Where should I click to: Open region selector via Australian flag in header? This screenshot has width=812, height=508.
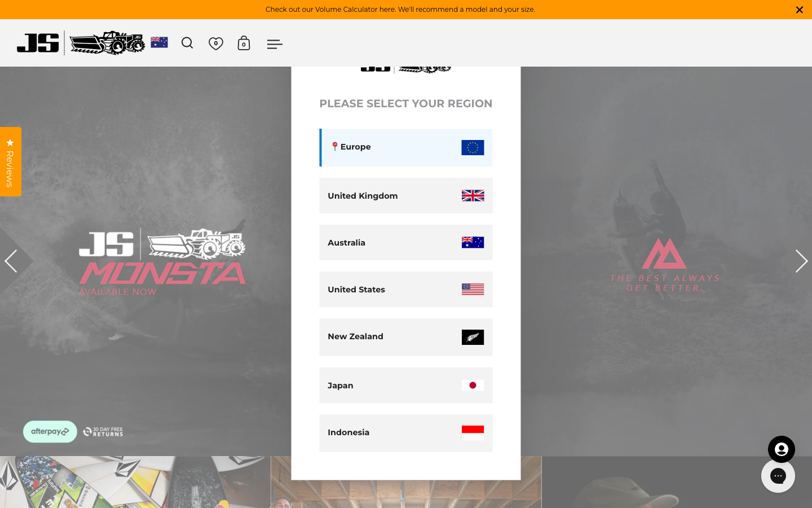pos(159,42)
